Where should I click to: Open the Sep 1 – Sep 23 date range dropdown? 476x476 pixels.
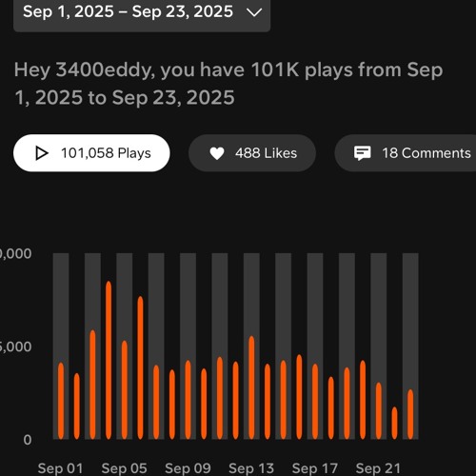point(142,12)
